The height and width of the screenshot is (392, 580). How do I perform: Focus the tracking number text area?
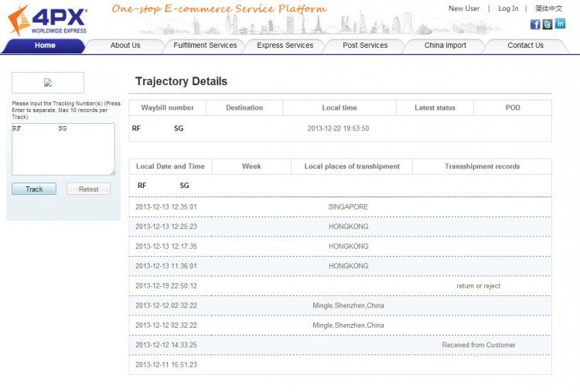63,149
